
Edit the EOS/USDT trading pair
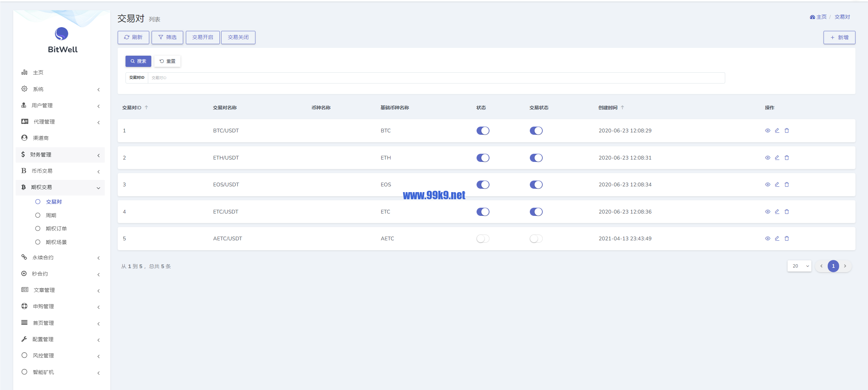pos(777,185)
